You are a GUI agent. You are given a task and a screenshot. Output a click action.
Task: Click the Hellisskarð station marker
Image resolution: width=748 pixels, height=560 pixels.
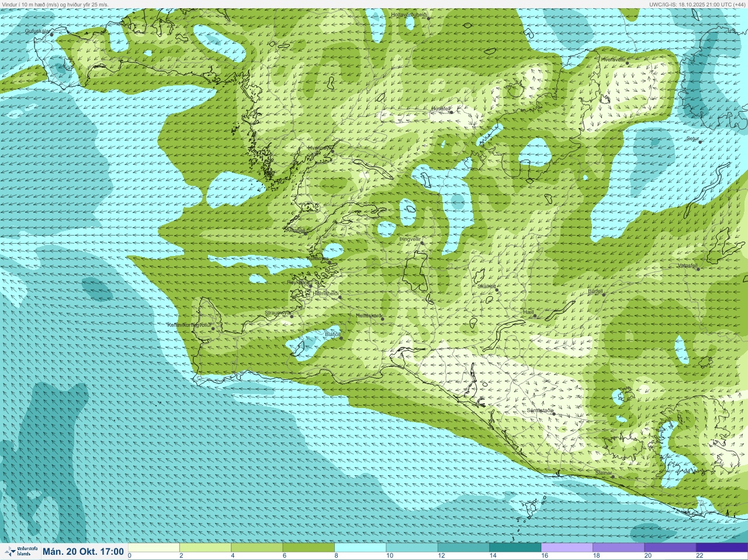point(383,319)
